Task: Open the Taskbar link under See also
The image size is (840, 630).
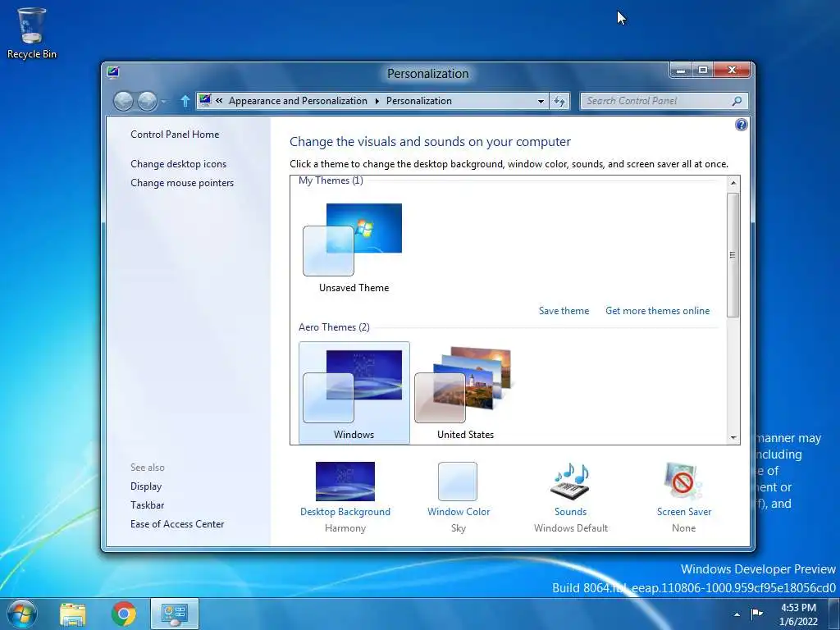Action: point(148,505)
